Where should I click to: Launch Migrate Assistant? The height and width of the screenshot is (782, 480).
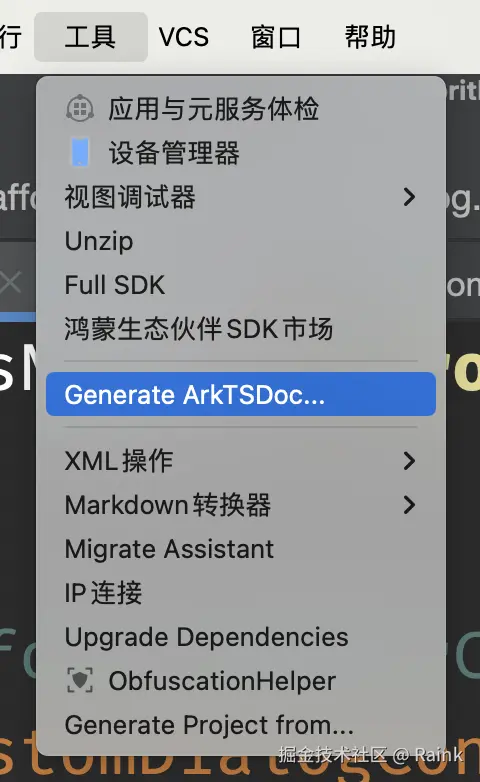tap(241, 549)
